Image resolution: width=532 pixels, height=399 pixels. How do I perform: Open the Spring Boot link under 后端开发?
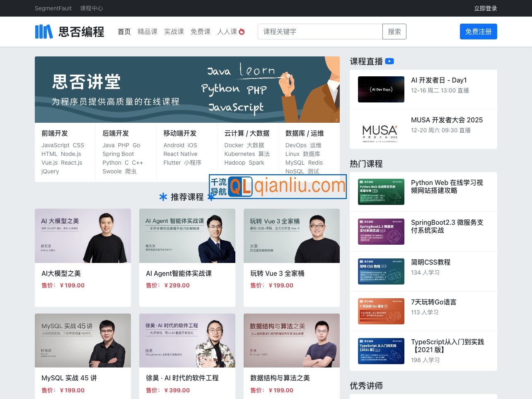pyautogui.click(x=117, y=154)
